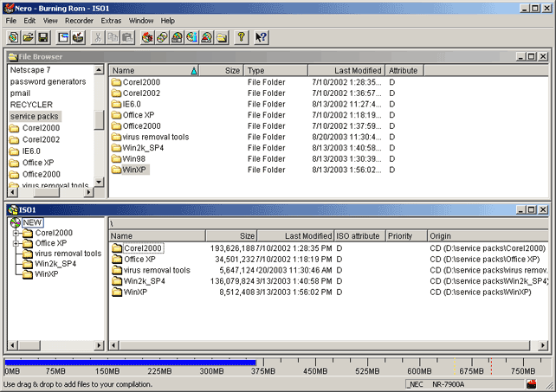Select 'virus removal tools' in ISO1 tree
The height and width of the screenshot is (392, 556).
[x=68, y=254]
